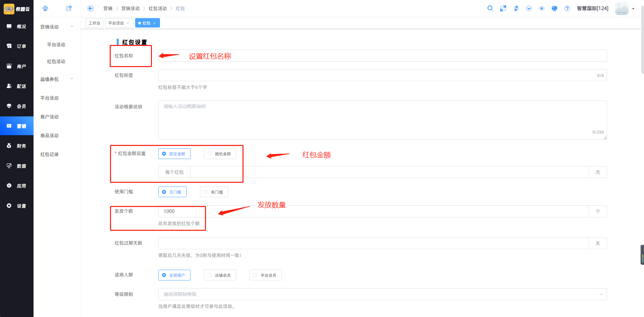The image size is (644, 317).
Task: Click the page's vertical scrollbar
Action: (x=642, y=40)
